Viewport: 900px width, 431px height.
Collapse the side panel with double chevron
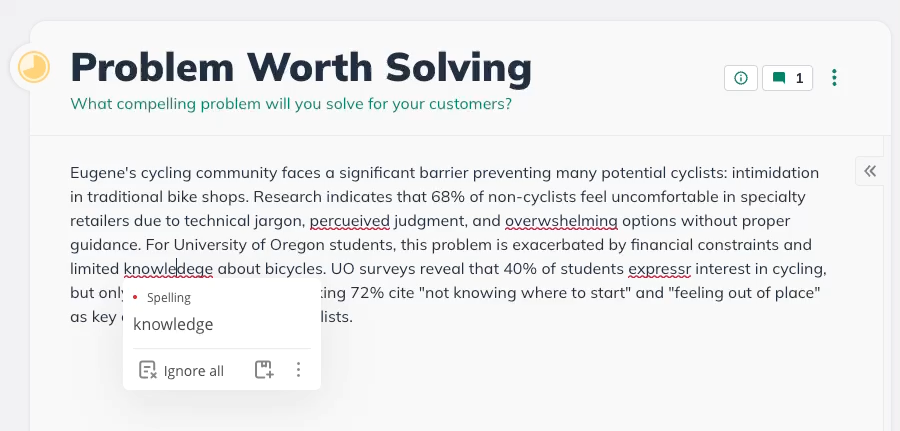coord(870,171)
